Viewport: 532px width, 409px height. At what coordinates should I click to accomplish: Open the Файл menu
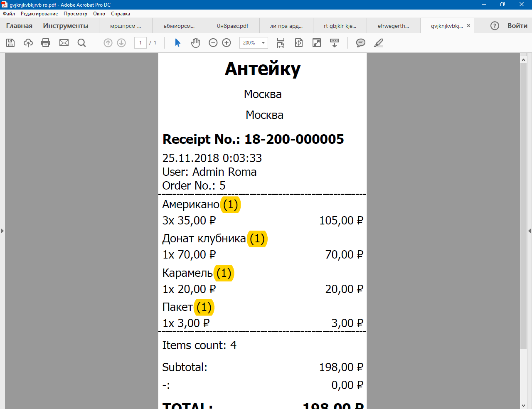(x=9, y=14)
